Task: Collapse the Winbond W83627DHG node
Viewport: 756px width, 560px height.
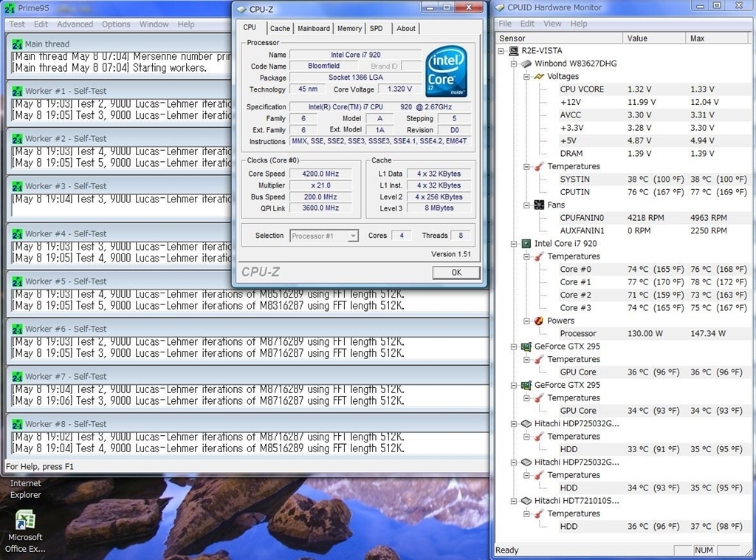Action: (x=514, y=64)
